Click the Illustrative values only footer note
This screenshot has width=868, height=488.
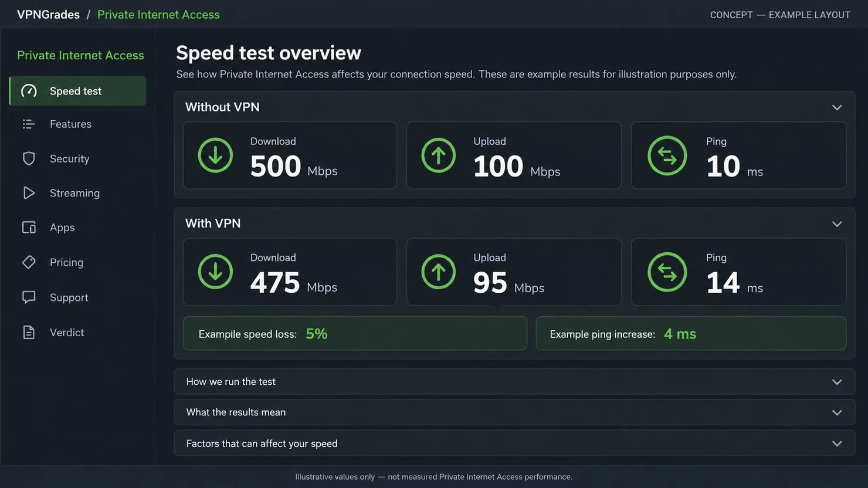pos(434,477)
